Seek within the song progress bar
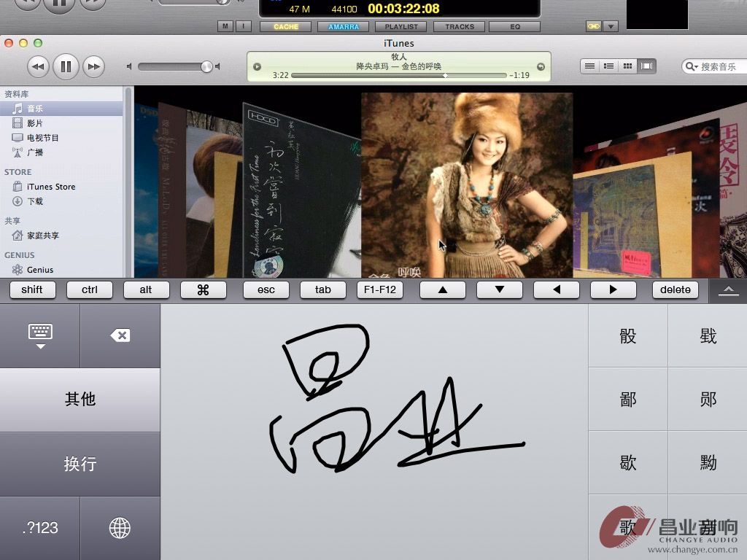 [399, 75]
